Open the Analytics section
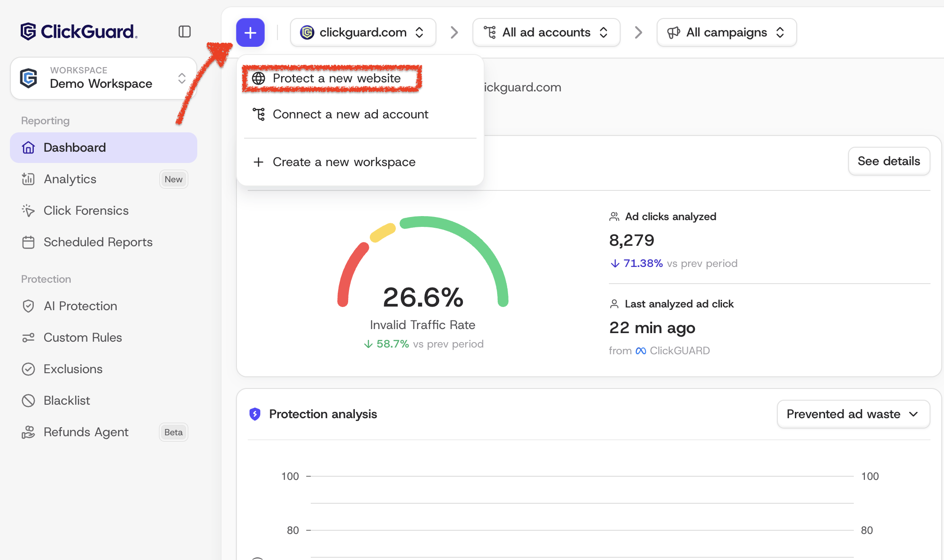 click(104, 179)
